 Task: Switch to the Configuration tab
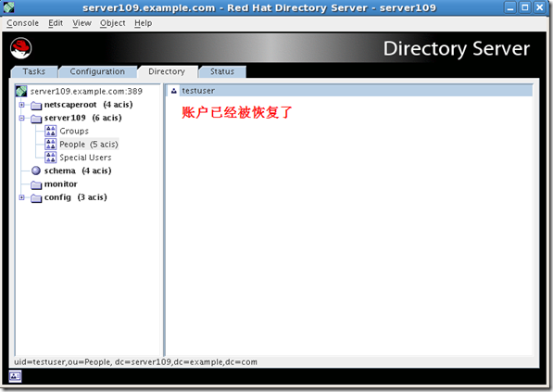97,71
